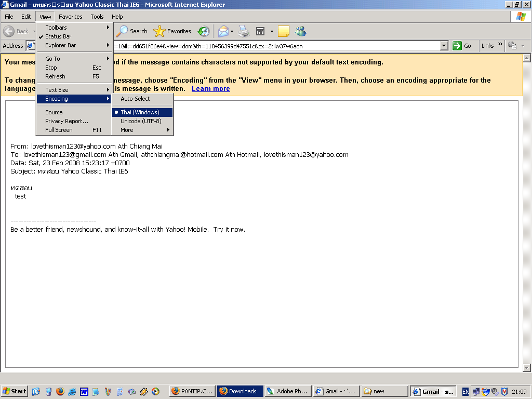532x399 pixels.
Task: Click the scrollbar down arrow
Action: (527, 368)
